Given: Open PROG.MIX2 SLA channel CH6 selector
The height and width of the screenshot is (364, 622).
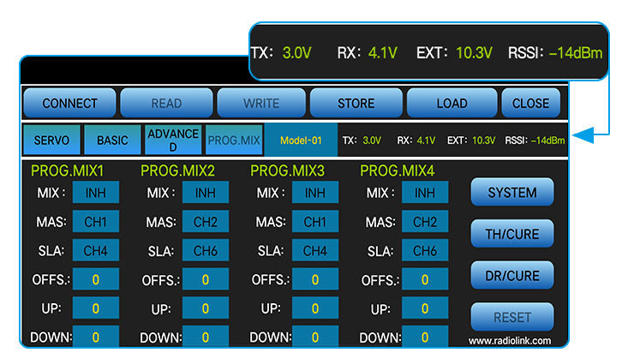Looking at the screenshot, I should tap(206, 251).
